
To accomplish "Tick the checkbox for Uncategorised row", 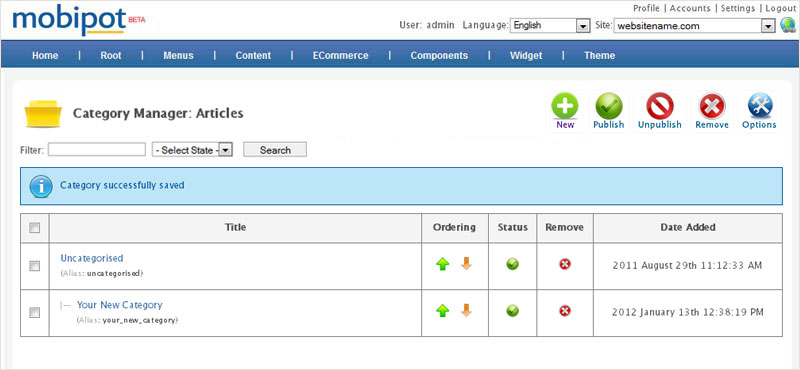I will point(35,266).
